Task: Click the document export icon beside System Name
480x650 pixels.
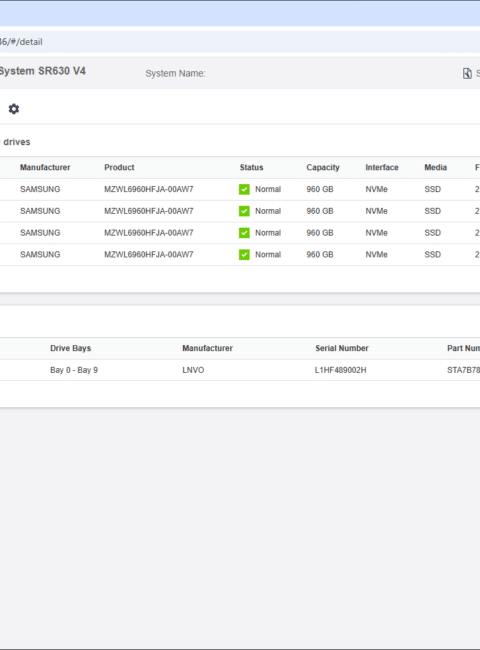Action: 467,73
